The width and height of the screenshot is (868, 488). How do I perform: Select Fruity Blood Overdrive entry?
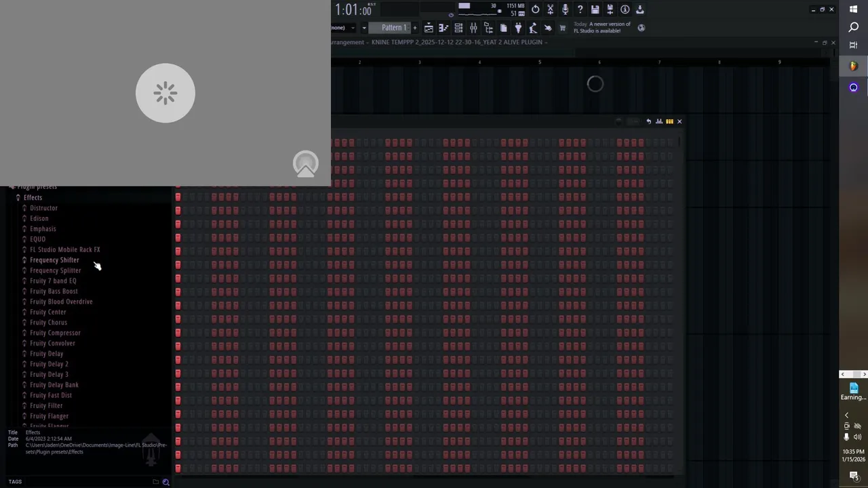pos(61,302)
